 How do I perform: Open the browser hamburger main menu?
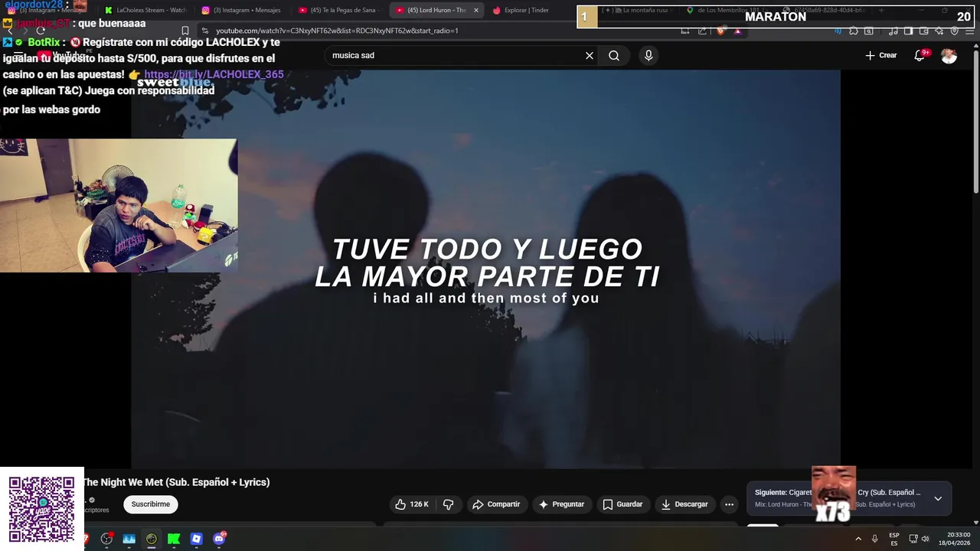click(x=969, y=31)
